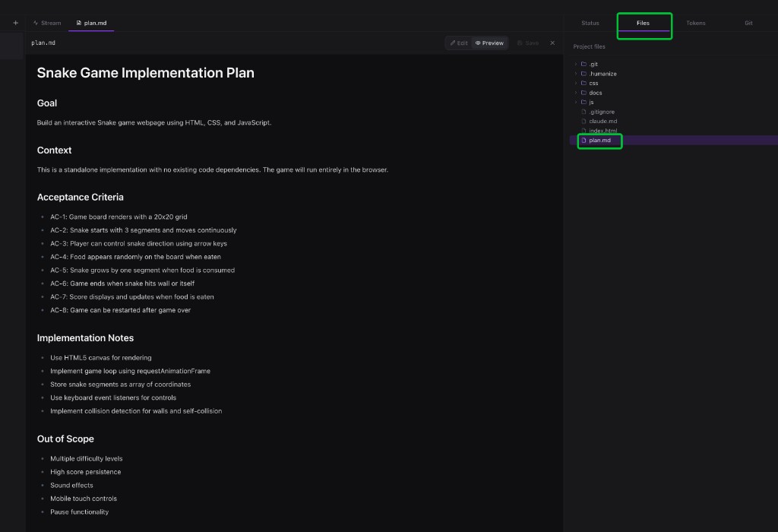Click the 'Snake Game Implementation Plan' title
This screenshot has width=778, height=532.
(x=145, y=73)
